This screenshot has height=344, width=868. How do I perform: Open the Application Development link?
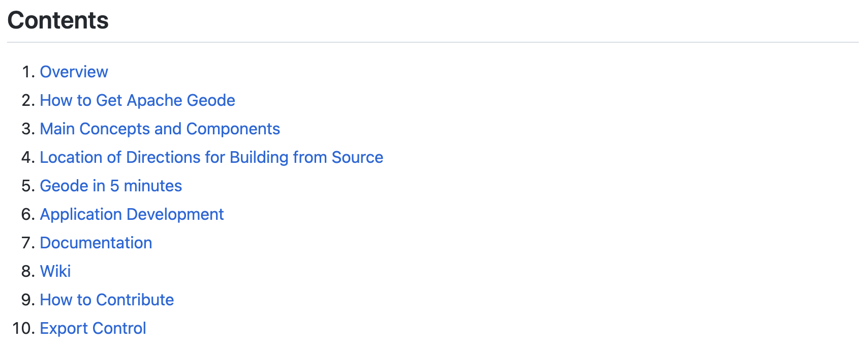132,214
